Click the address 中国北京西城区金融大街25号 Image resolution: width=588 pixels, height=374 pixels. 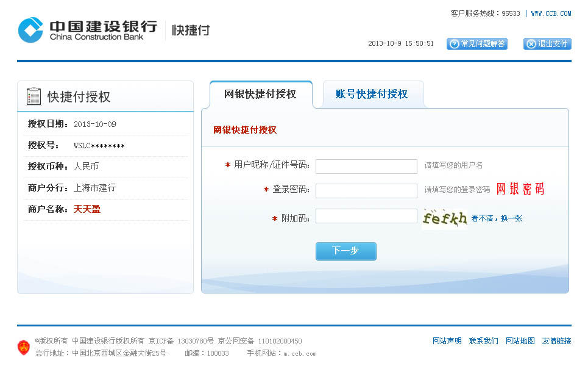119,353
